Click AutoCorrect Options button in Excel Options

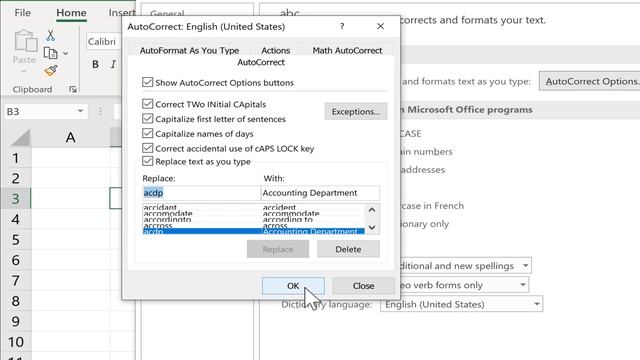[590, 81]
